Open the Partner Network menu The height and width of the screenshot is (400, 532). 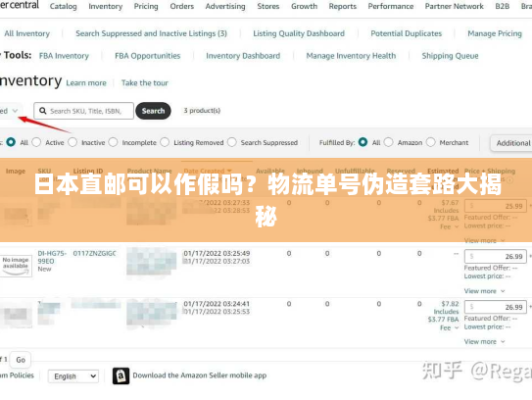coord(455,7)
